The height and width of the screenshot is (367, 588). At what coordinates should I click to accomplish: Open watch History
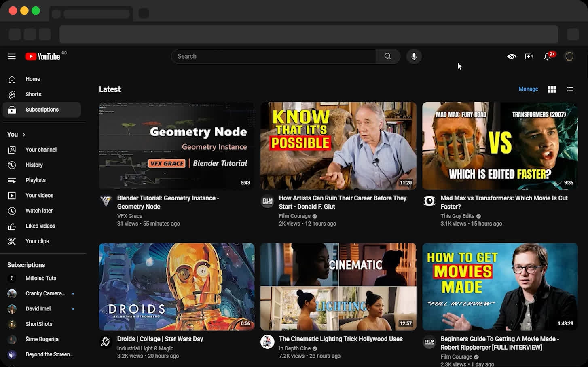(42, 165)
